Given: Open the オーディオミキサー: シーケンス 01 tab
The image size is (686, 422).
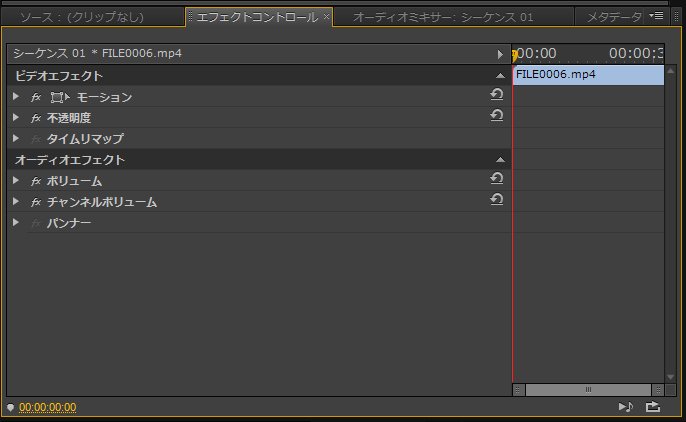Looking at the screenshot, I should click(443, 17).
